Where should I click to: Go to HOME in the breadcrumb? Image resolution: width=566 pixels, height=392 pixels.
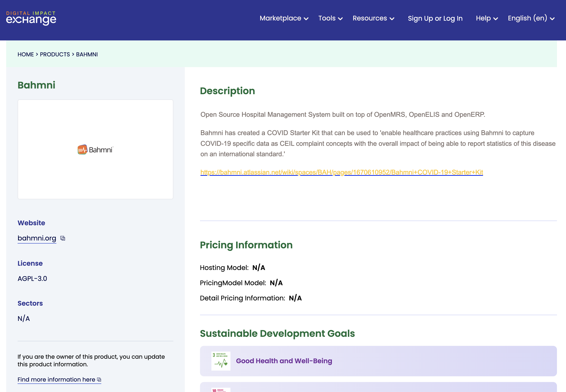tap(25, 54)
